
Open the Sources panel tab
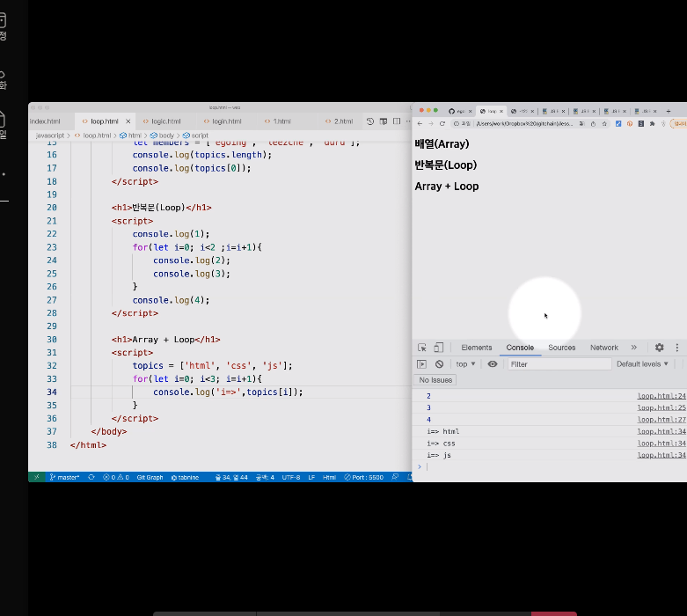coord(562,348)
